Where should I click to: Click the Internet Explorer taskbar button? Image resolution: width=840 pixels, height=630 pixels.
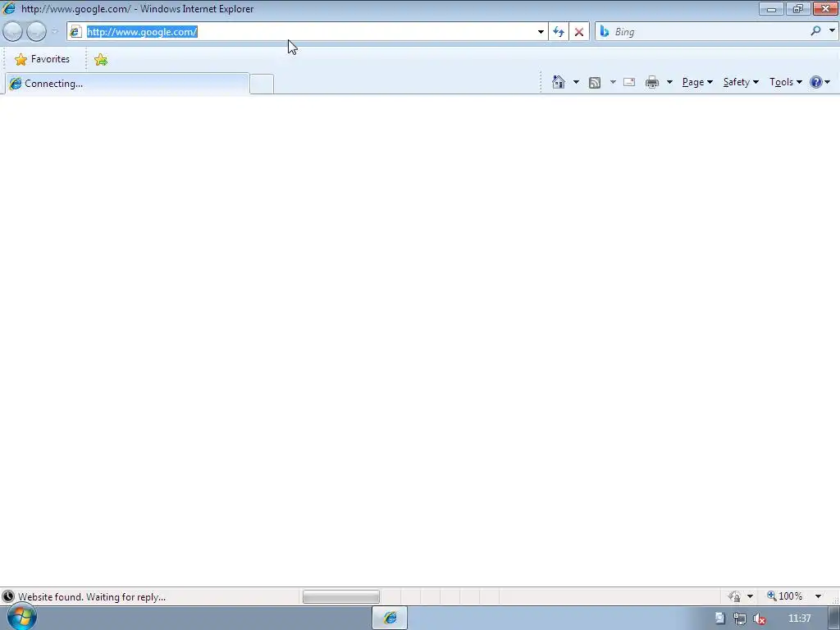[390, 619]
